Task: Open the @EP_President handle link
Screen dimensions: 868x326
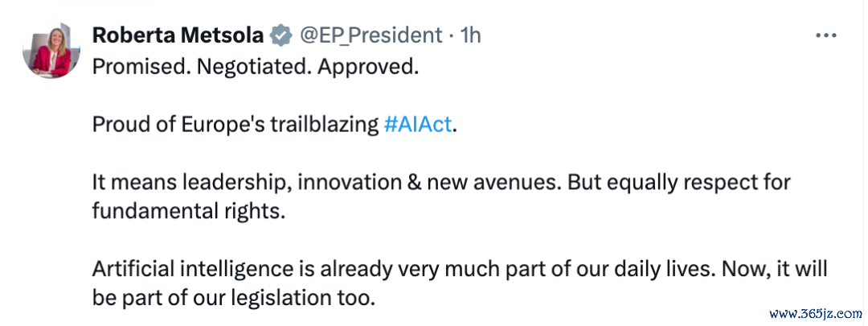Action: tap(371, 35)
